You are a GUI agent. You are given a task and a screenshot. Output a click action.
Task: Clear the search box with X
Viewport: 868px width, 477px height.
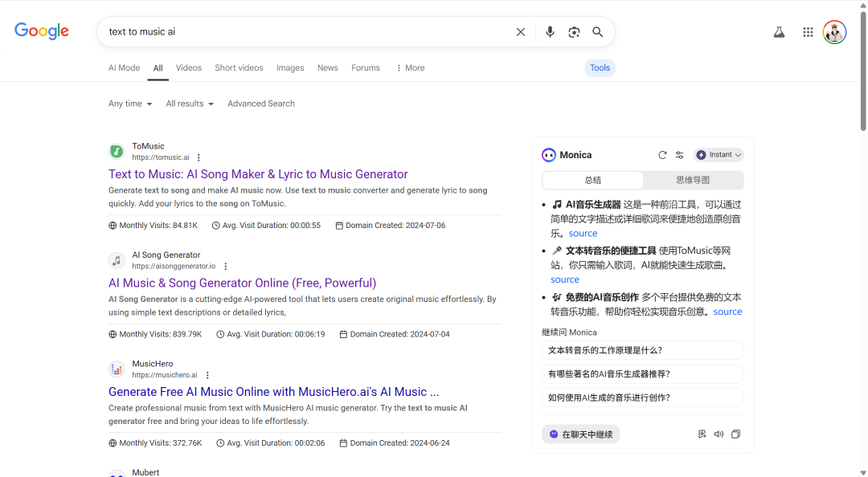tap(520, 32)
